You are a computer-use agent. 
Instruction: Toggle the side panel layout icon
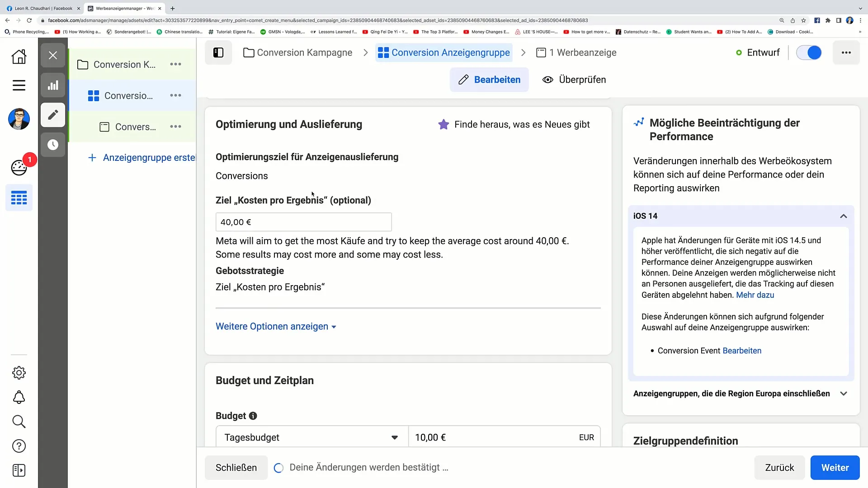218,53
